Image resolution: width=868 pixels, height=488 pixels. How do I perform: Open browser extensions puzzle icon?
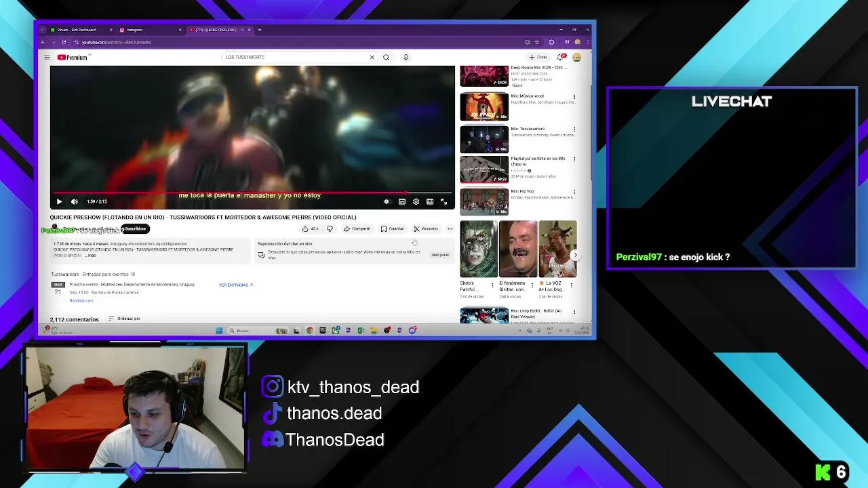[x=551, y=42]
